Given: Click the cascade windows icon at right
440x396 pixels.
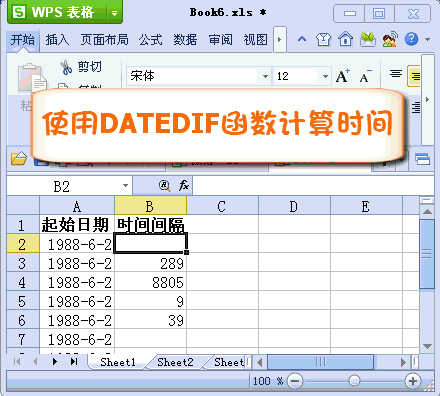Looking at the screenshot, I should (422, 159).
